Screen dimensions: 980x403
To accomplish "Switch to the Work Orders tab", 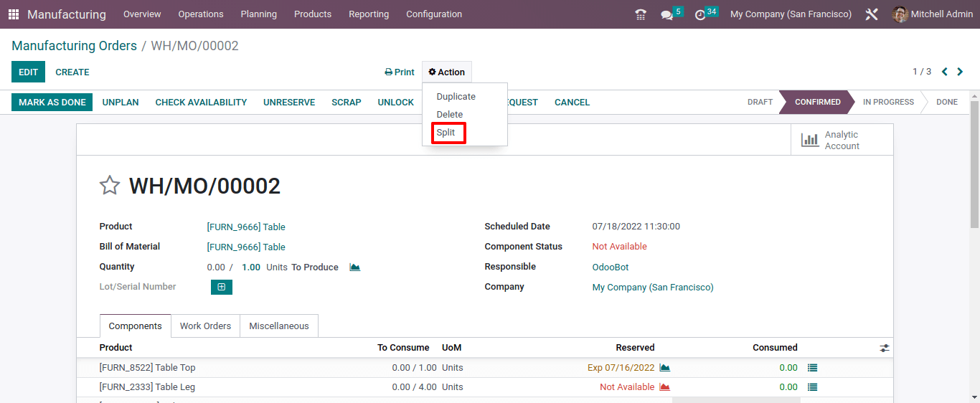I will pyautogui.click(x=205, y=326).
